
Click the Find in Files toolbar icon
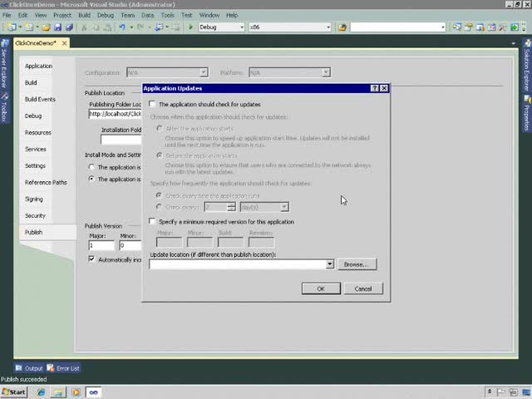342,27
